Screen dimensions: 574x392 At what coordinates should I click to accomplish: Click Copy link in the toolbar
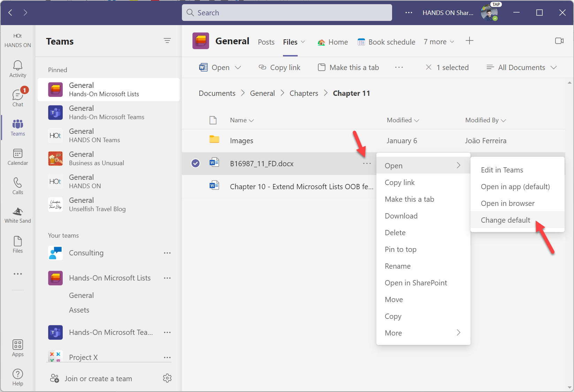pyautogui.click(x=280, y=67)
